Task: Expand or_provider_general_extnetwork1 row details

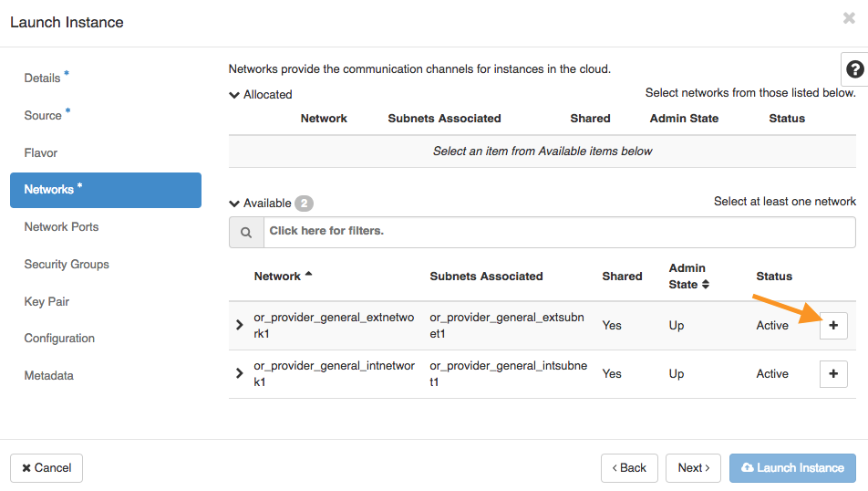Action: [240, 325]
